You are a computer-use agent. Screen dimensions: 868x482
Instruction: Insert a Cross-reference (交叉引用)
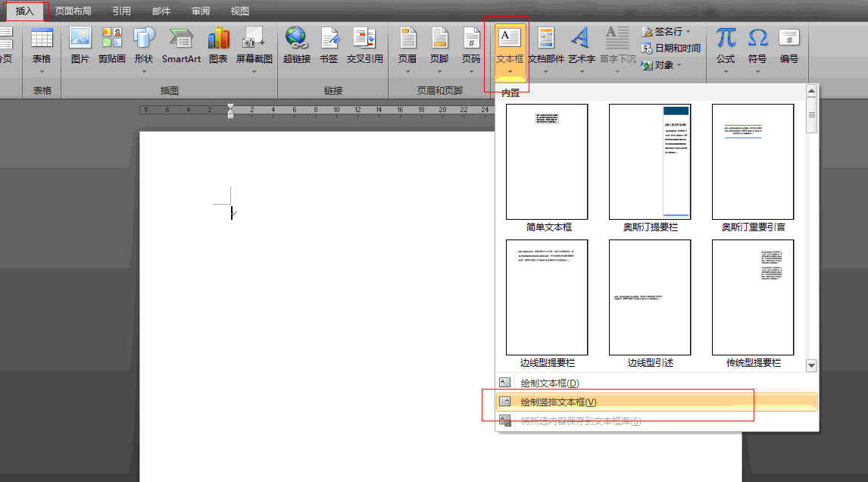365,45
